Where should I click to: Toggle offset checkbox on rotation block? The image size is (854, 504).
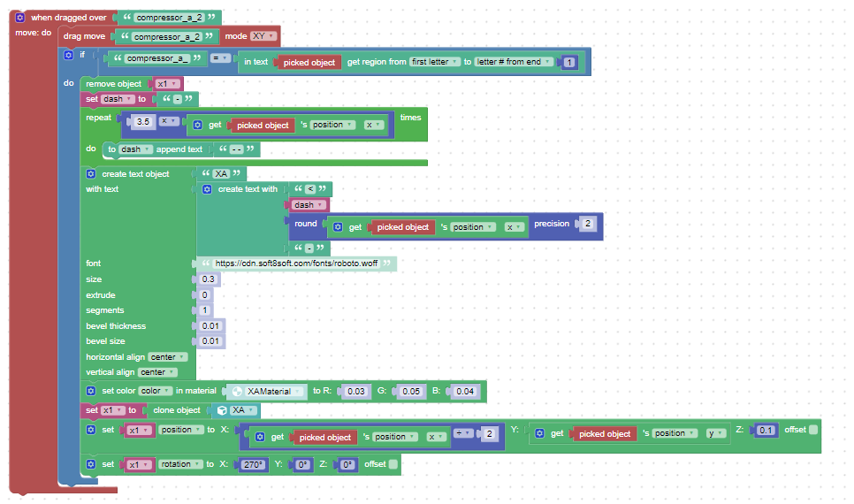(393, 464)
